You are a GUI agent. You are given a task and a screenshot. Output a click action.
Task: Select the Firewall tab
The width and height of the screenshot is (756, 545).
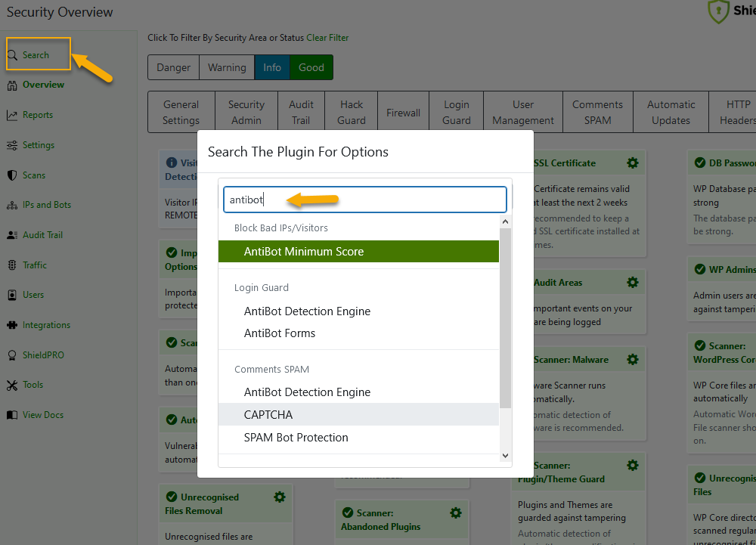tap(403, 112)
